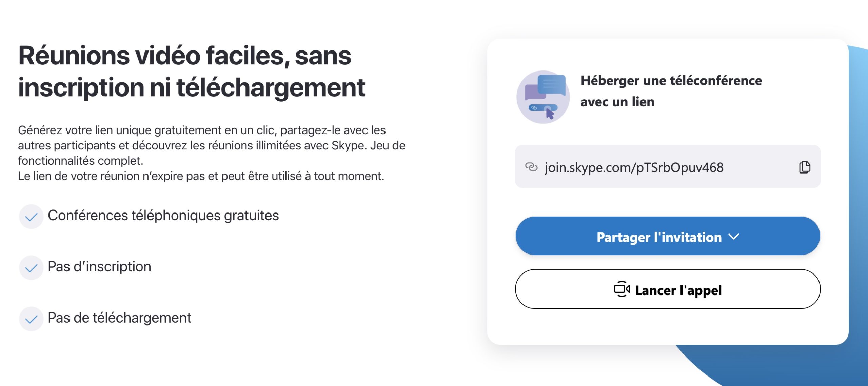The width and height of the screenshot is (868, 386).
Task: Click the chain link icon in the URL field
Action: pyautogui.click(x=531, y=167)
